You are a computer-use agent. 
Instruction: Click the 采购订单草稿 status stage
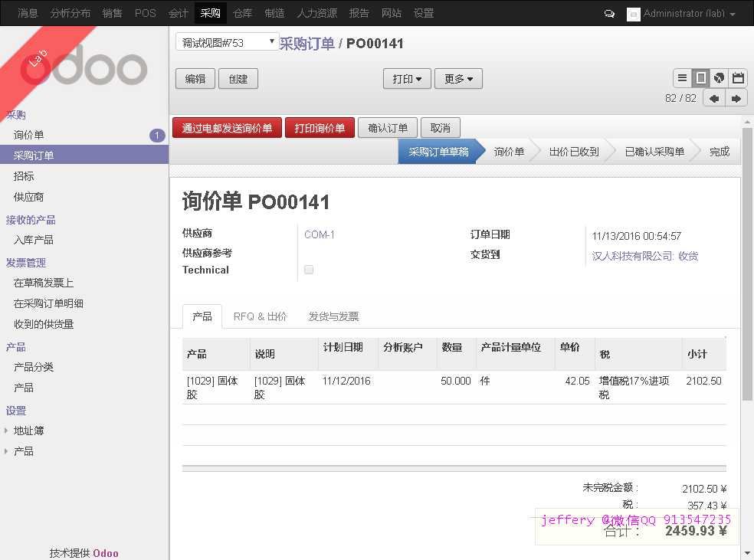438,152
